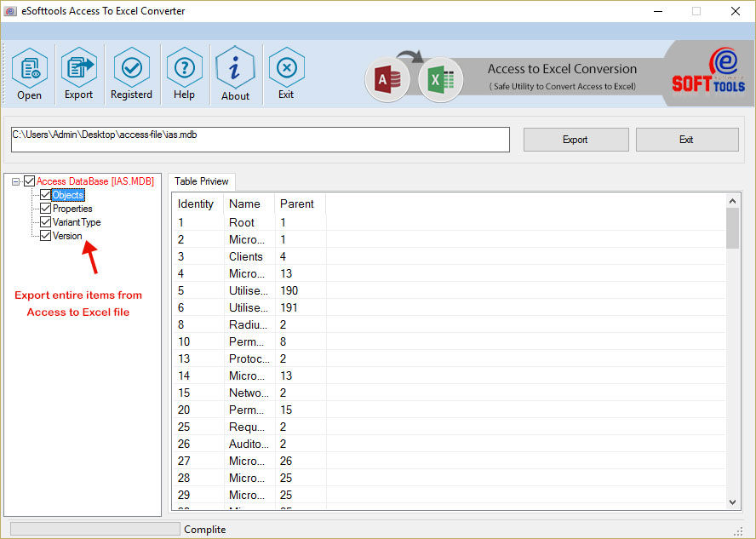This screenshot has width=756, height=539.
Task: Click the Audito... name cell
Action: point(249,444)
